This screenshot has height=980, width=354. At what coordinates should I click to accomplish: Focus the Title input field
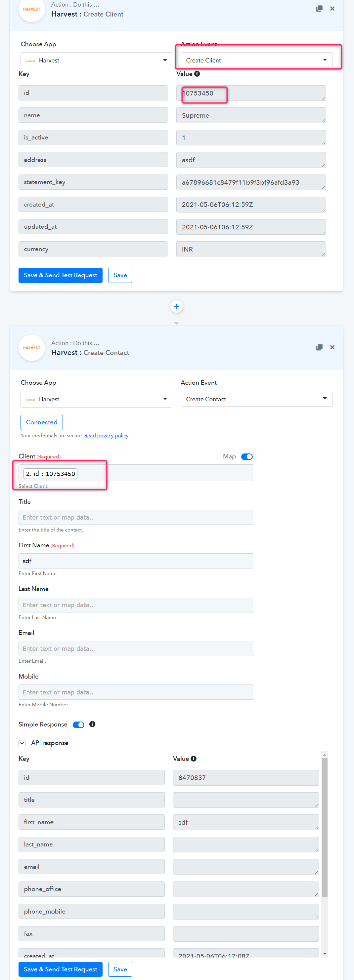pyautogui.click(x=136, y=517)
